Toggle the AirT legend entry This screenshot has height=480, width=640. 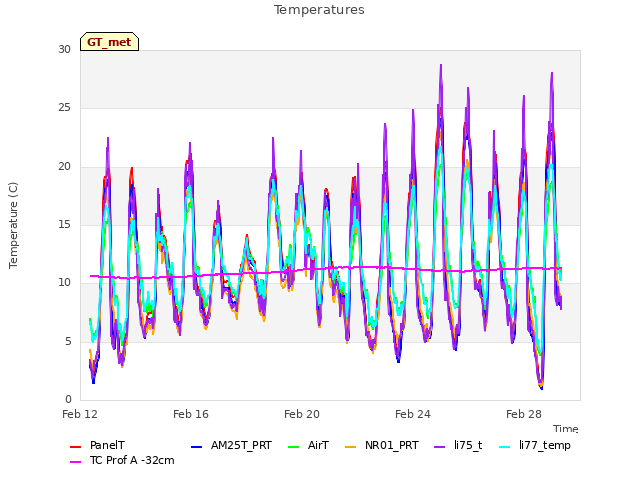pos(308,445)
